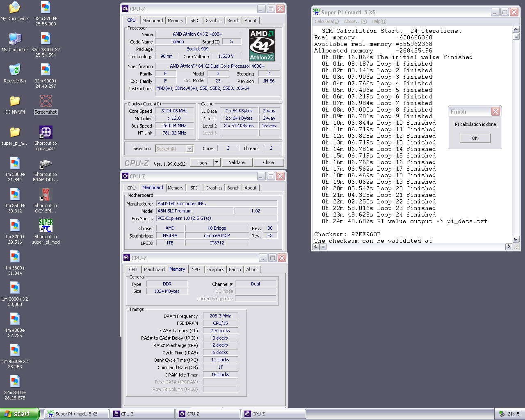Click the taskbar clock 21:45
Screen dimensions: 525x420
[x=514, y=414]
